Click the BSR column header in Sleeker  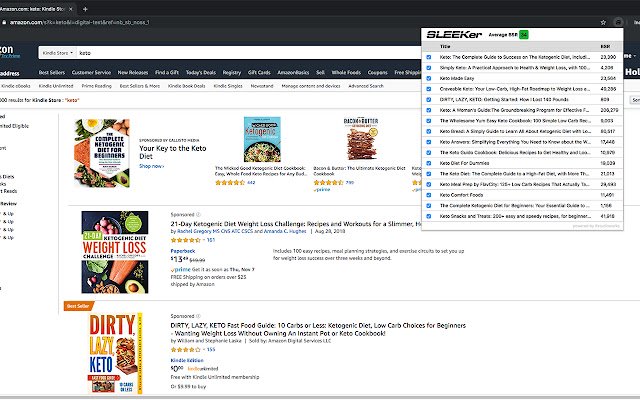click(605, 47)
